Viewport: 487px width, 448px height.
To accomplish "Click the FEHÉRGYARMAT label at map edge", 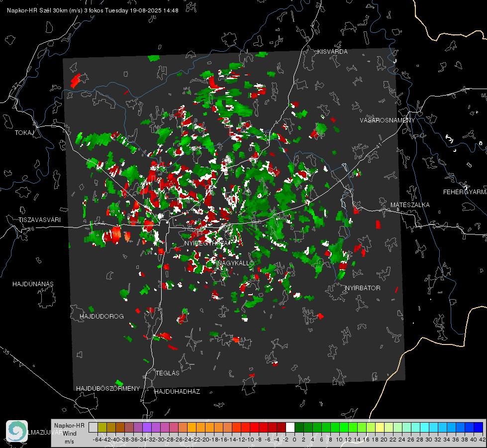I will 465,192.
